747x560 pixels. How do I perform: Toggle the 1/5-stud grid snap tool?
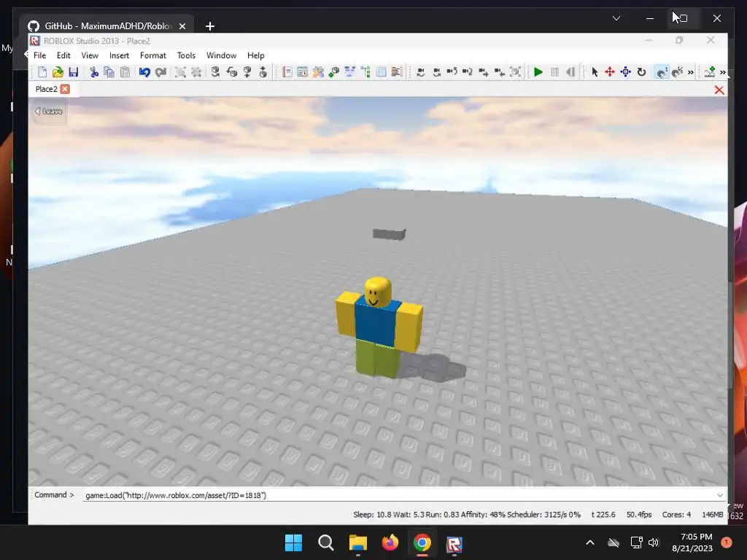tap(678, 72)
